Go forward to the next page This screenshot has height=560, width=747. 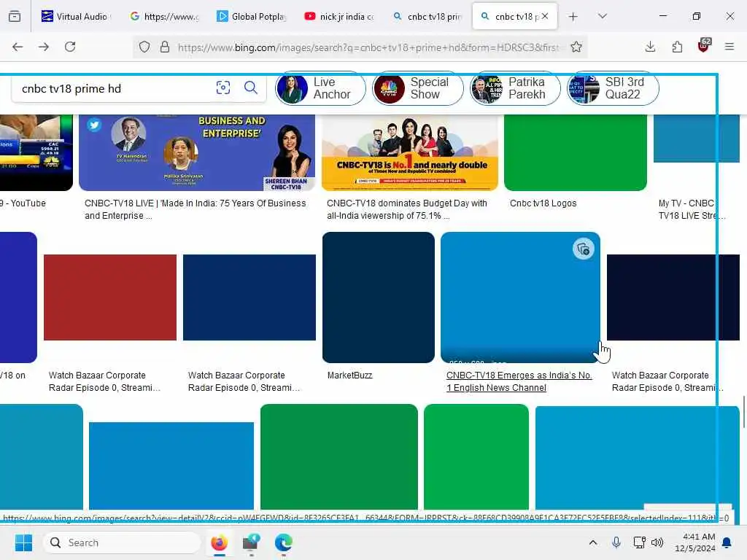[x=44, y=47]
